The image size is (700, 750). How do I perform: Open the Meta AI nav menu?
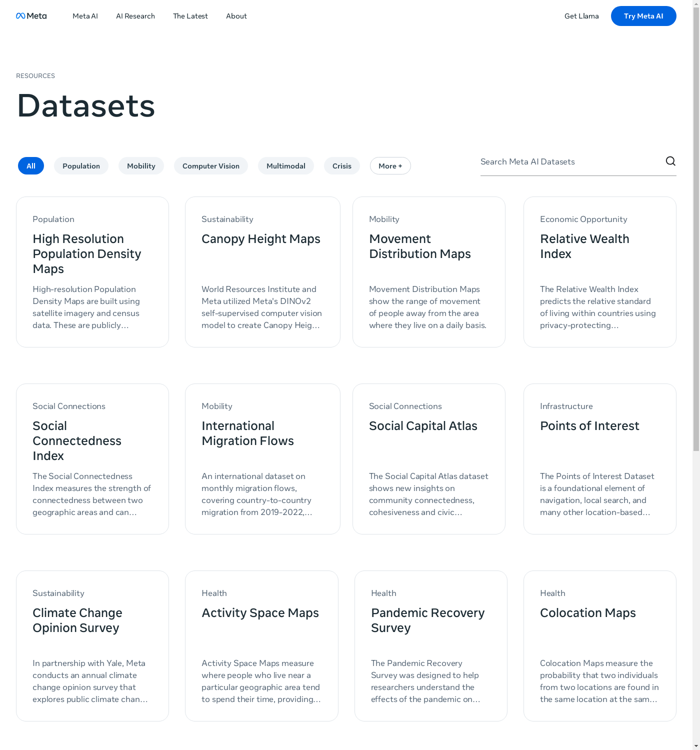(x=85, y=16)
